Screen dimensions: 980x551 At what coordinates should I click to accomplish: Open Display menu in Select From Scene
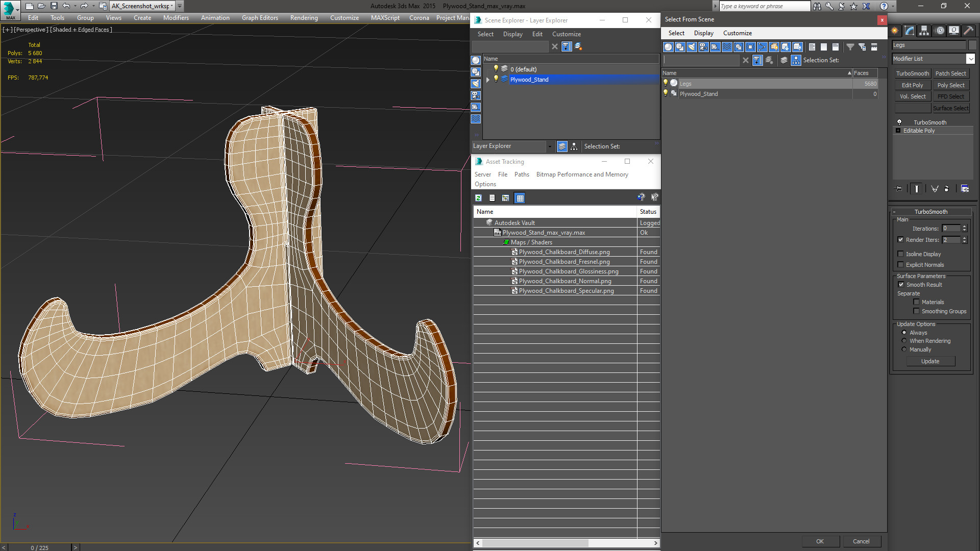click(x=704, y=33)
